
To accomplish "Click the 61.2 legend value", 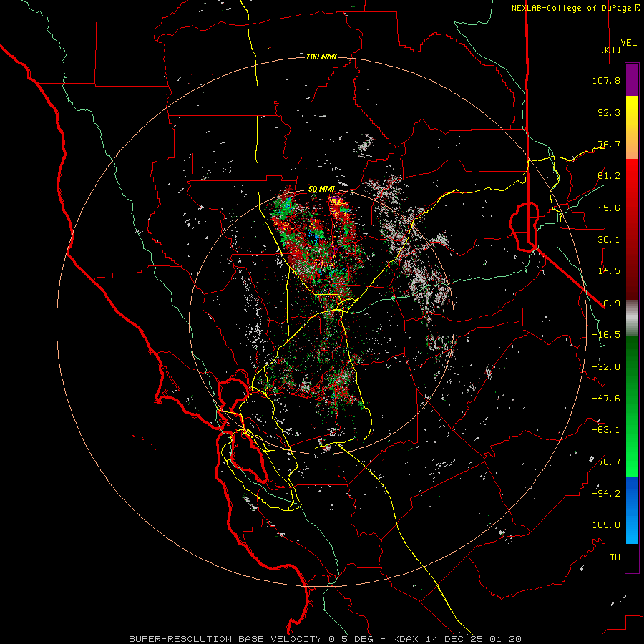I will point(609,176).
